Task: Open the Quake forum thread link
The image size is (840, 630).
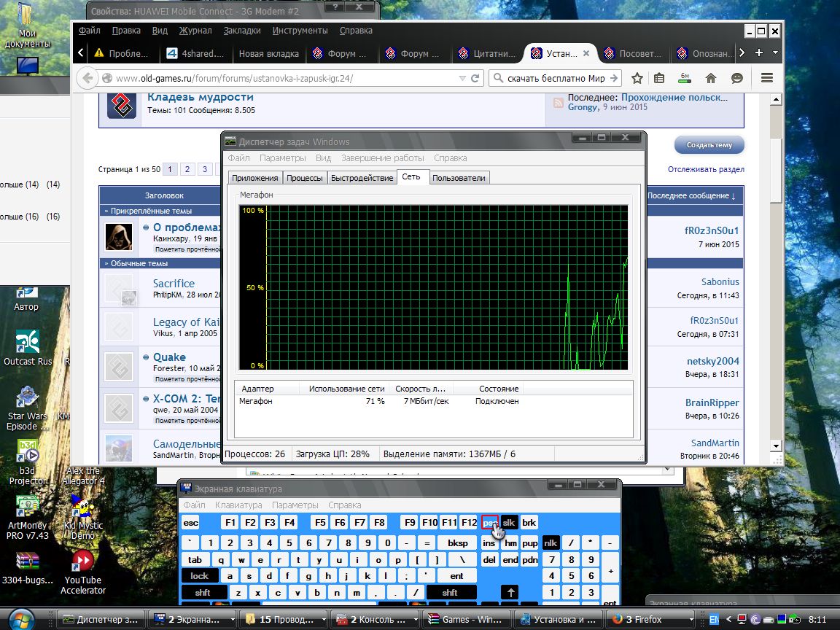Action: (x=169, y=357)
